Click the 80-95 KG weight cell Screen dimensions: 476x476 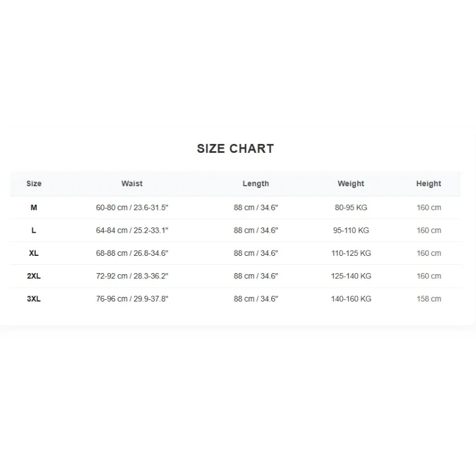(x=351, y=208)
